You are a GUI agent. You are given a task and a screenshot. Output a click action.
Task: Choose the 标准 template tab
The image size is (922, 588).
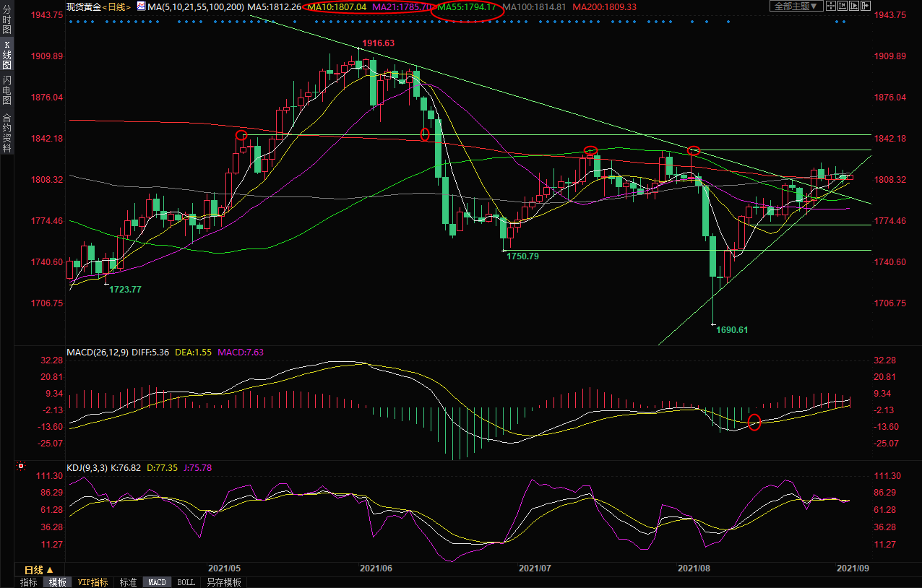click(128, 582)
